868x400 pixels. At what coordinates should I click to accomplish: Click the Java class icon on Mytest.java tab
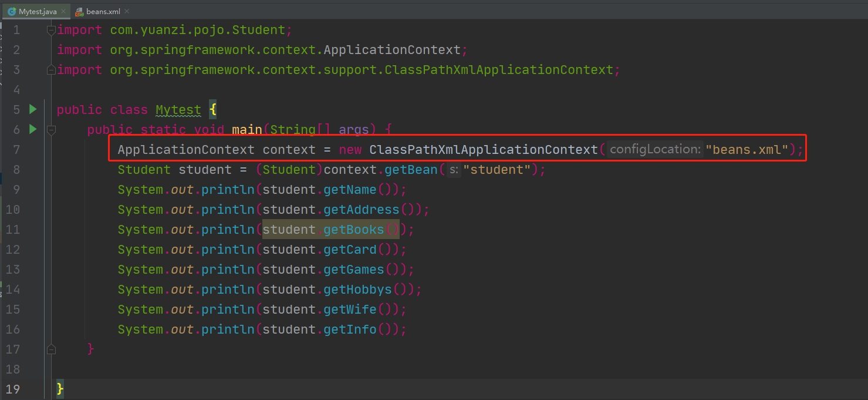tap(11, 11)
